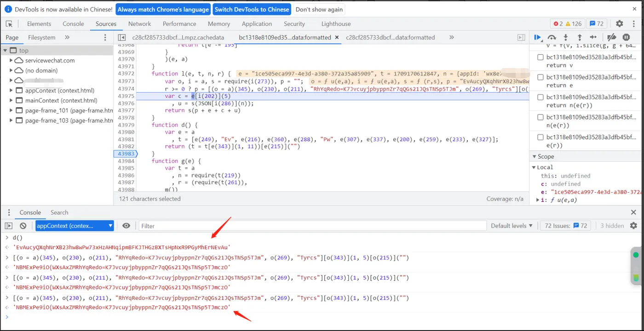
Task: Step out of current function
Action: point(580,37)
